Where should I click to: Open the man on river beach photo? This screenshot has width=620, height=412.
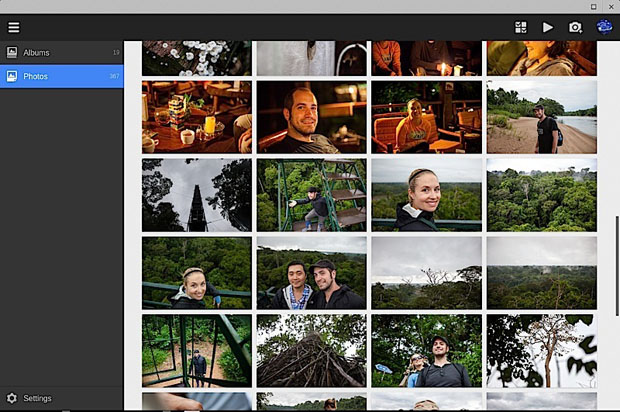(542, 117)
